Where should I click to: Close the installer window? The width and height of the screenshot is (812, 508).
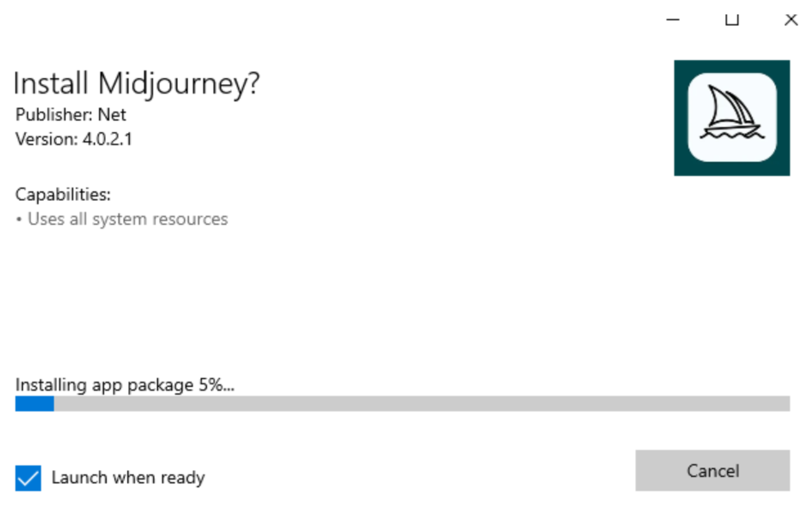[791, 19]
